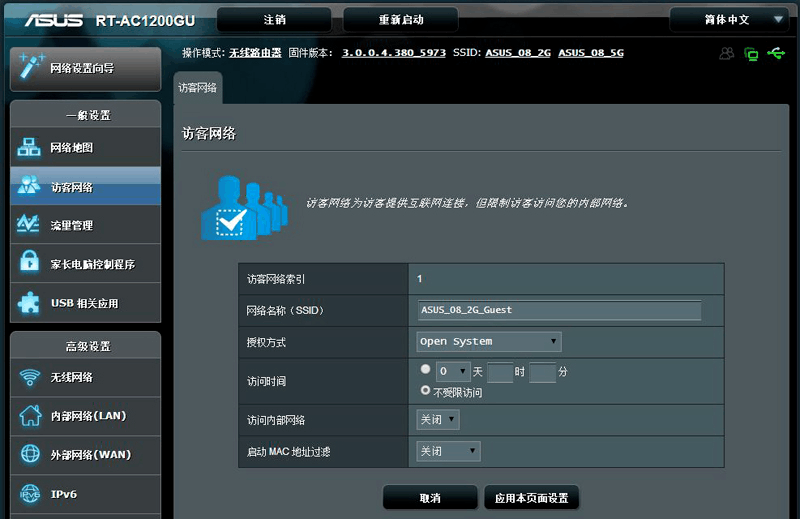Open the 家长电脑控制程序 padlock icon
This screenshot has height=519, width=800.
[x=29, y=261]
